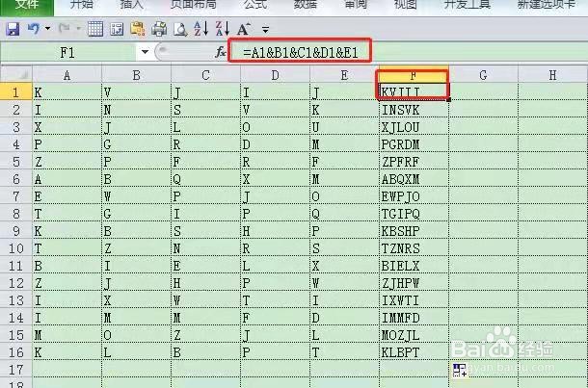Viewport: 588px width, 388px height.
Task: Click the fx Insert Function icon
Action: 221,52
